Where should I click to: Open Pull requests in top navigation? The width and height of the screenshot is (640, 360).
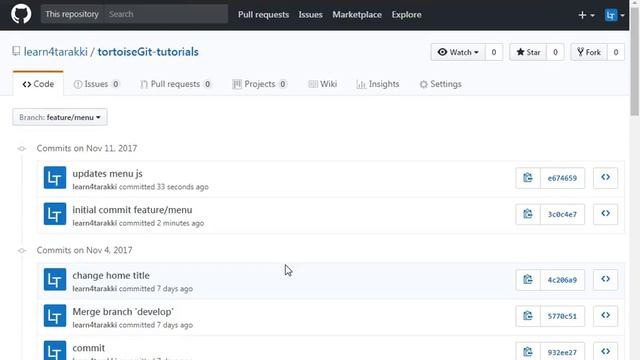[x=263, y=15]
